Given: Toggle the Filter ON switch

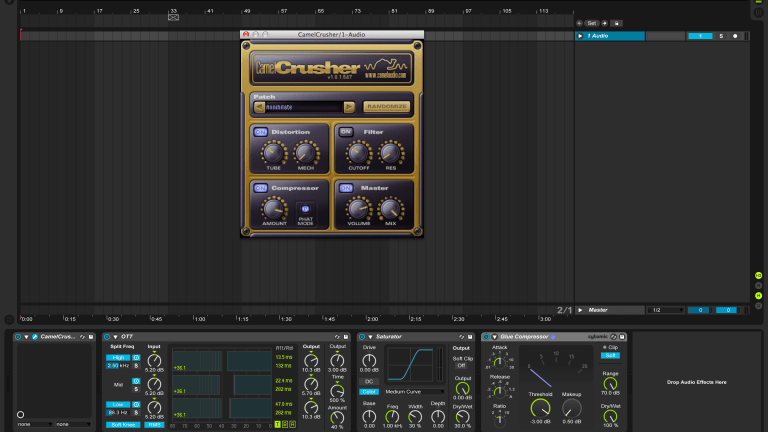Looking at the screenshot, I should point(346,132).
